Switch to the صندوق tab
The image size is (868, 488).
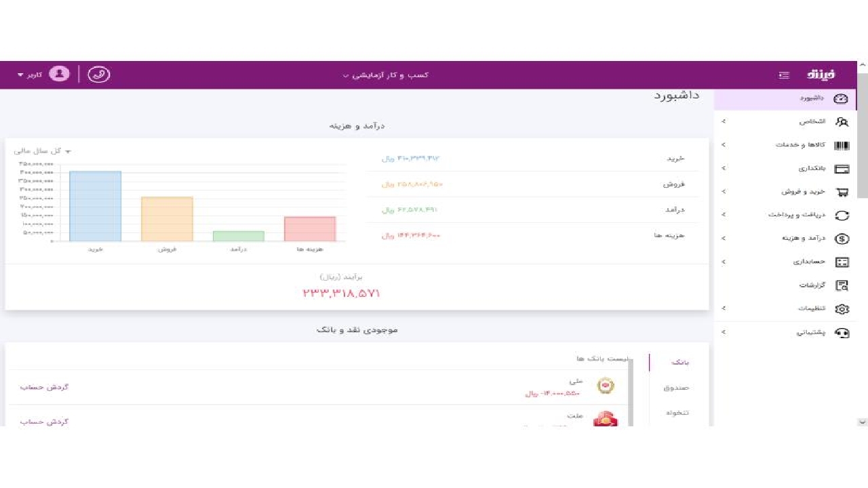[x=676, y=388]
